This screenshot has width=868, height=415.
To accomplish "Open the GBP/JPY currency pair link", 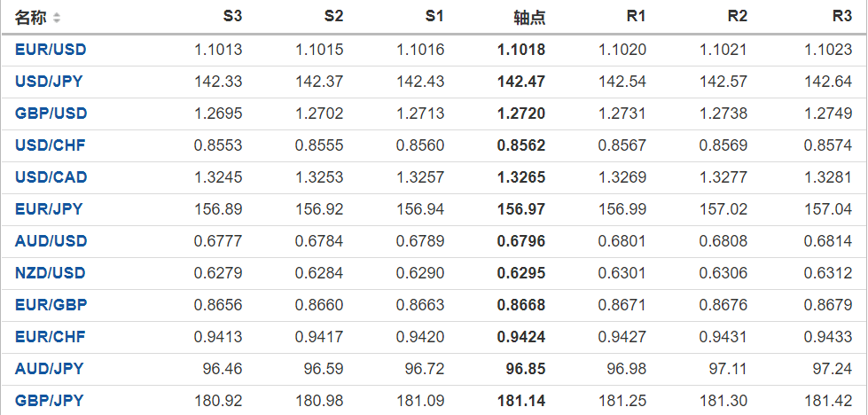I will pos(50,401).
